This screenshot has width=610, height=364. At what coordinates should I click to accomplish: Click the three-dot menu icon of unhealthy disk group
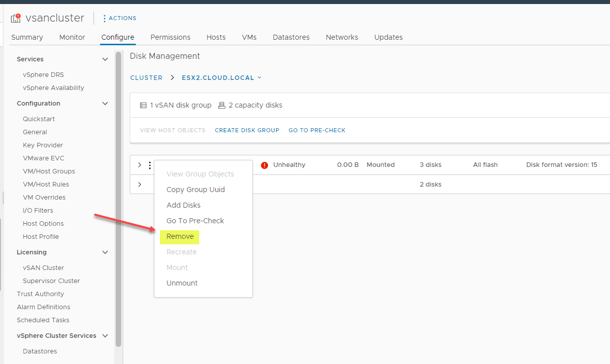pyautogui.click(x=149, y=165)
